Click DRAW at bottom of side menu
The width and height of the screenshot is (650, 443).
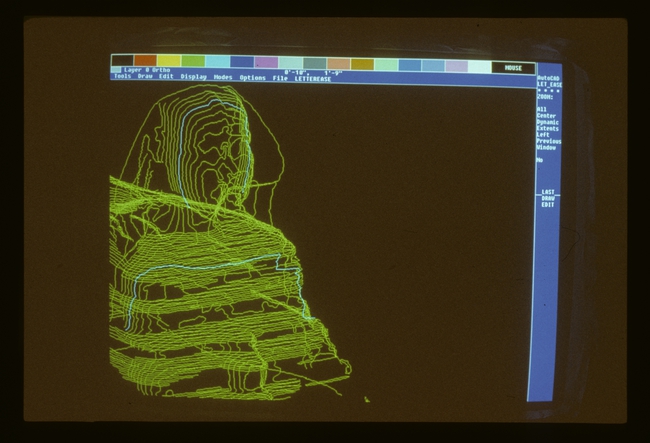548,198
